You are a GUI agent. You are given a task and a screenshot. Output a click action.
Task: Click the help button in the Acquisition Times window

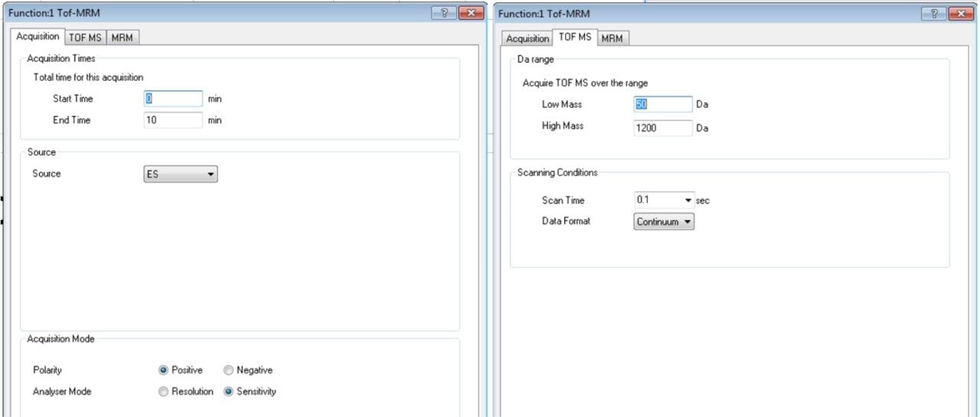point(444,14)
